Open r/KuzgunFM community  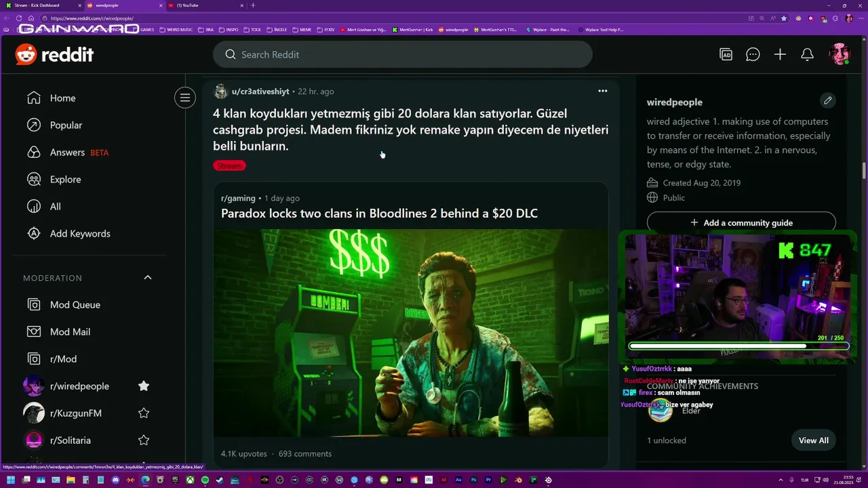coord(76,413)
